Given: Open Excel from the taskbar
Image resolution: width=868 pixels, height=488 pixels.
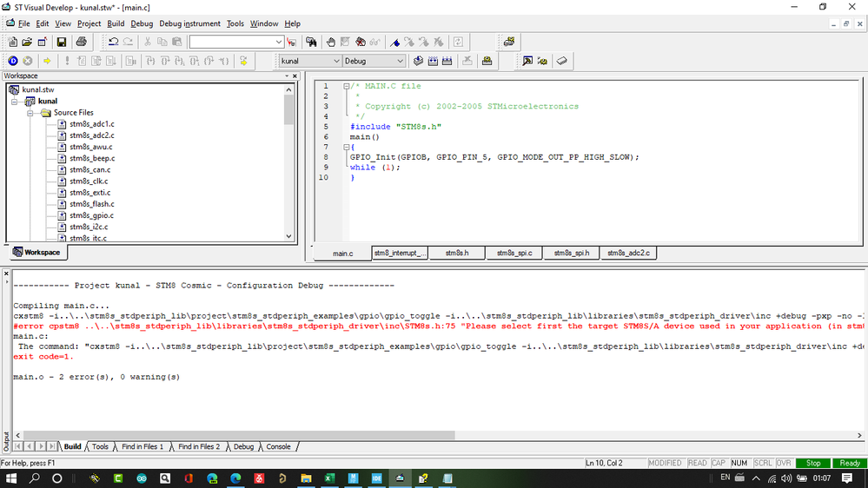Looking at the screenshot, I should click(x=330, y=478).
